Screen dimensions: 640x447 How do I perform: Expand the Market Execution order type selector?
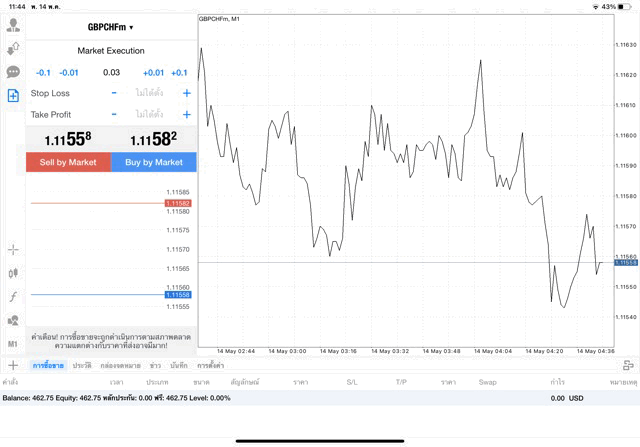click(x=111, y=51)
